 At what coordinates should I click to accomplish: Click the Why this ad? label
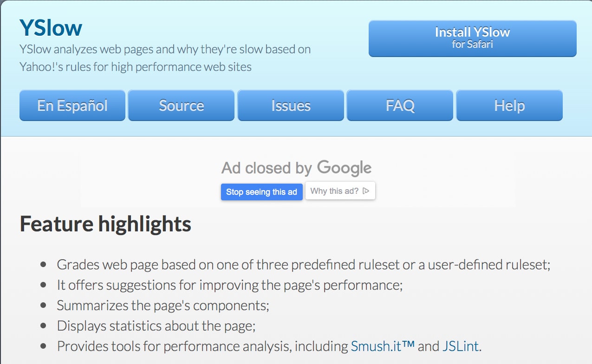tap(335, 190)
